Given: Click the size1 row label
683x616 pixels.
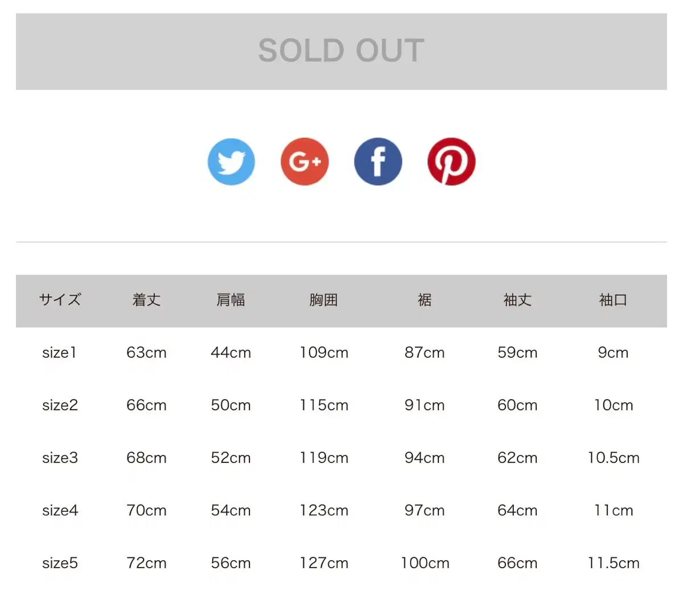Looking at the screenshot, I should click(x=59, y=353).
